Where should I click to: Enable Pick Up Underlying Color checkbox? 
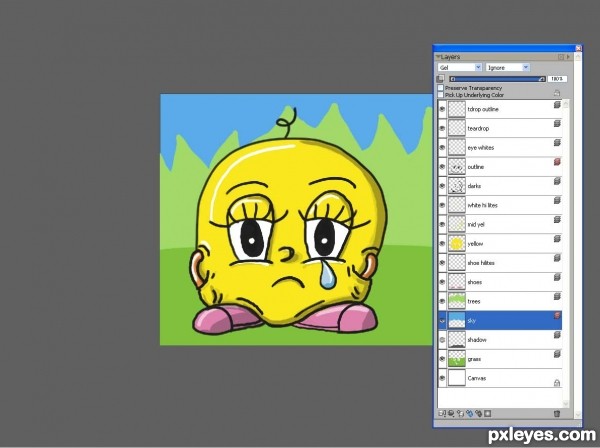(x=440, y=95)
